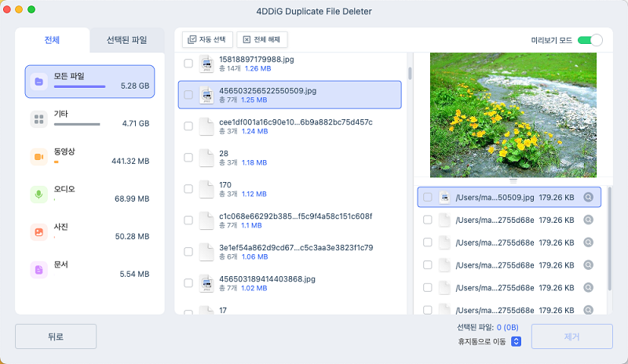This screenshot has height=364, width=628.
Task: Tick checkbox for 456503256522550509.jpg
Action: pos(188,94)
